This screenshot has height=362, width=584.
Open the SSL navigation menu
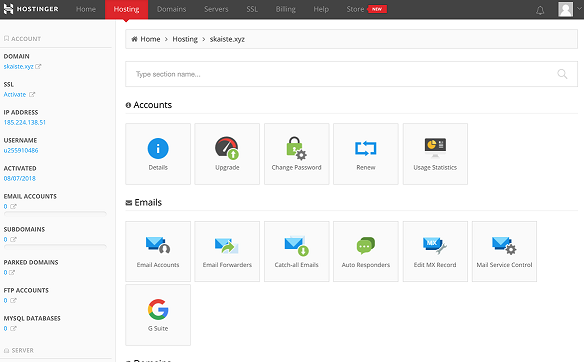(252, 9)
